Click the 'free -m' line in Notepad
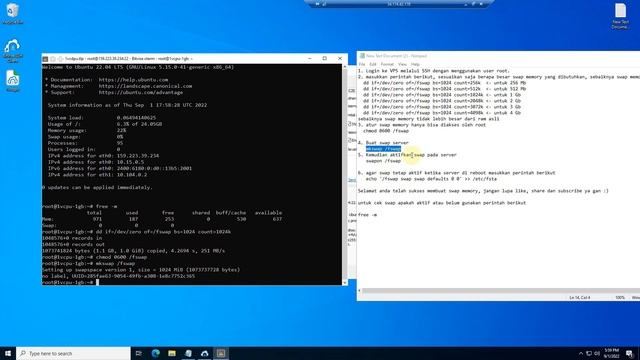Image resolution: width=640 pixels, height=360 pixels. point(367,215)
